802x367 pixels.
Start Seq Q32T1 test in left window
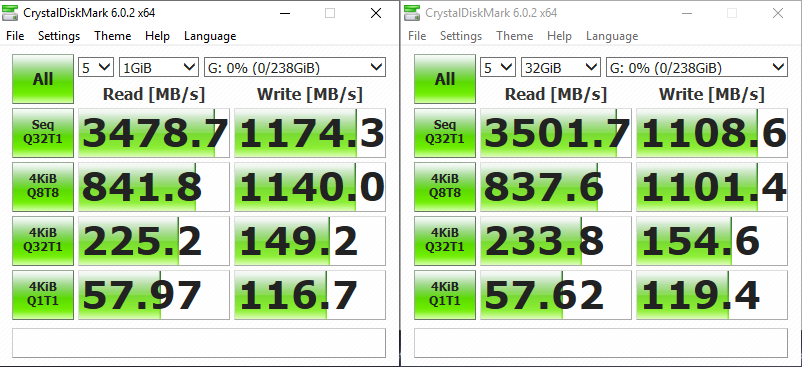(x=43, y=133)
